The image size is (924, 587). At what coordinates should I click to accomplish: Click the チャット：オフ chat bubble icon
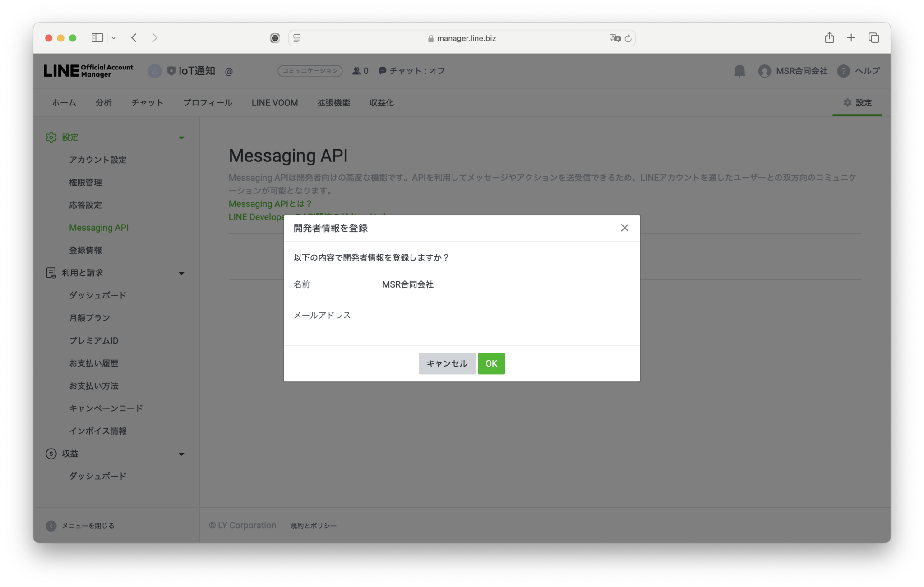click(382, 71)
